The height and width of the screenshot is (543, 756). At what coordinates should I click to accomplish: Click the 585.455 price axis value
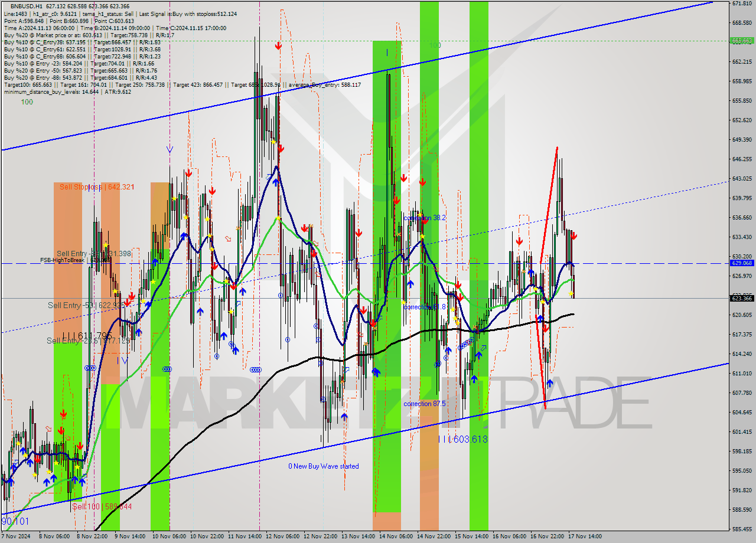[x=742, y=529]
